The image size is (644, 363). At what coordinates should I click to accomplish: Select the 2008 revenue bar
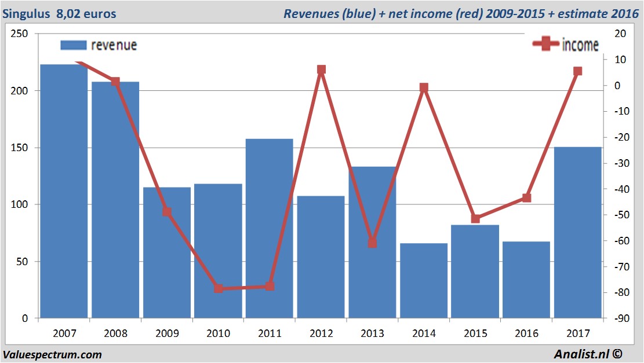pyautogui.click(x=115, y=200)
